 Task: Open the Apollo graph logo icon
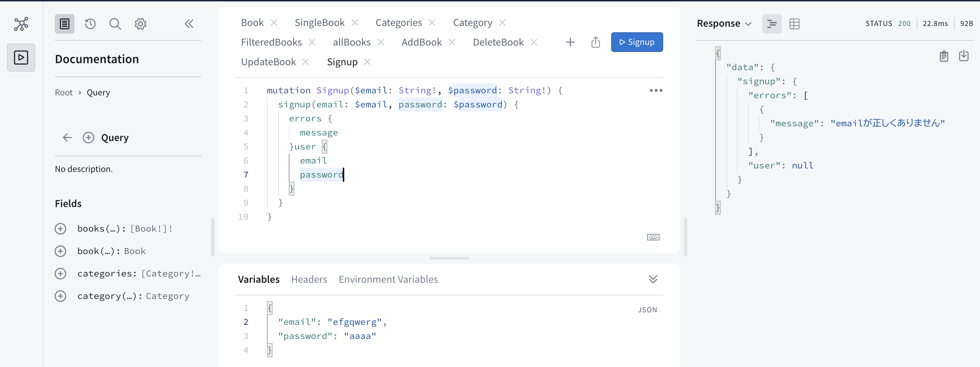point(21,24)
